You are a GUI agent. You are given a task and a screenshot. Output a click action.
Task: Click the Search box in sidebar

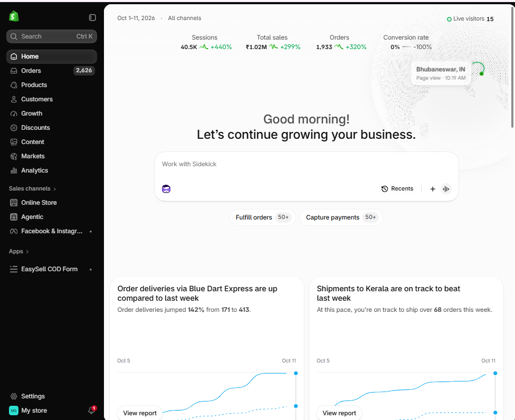coord(52,36)
